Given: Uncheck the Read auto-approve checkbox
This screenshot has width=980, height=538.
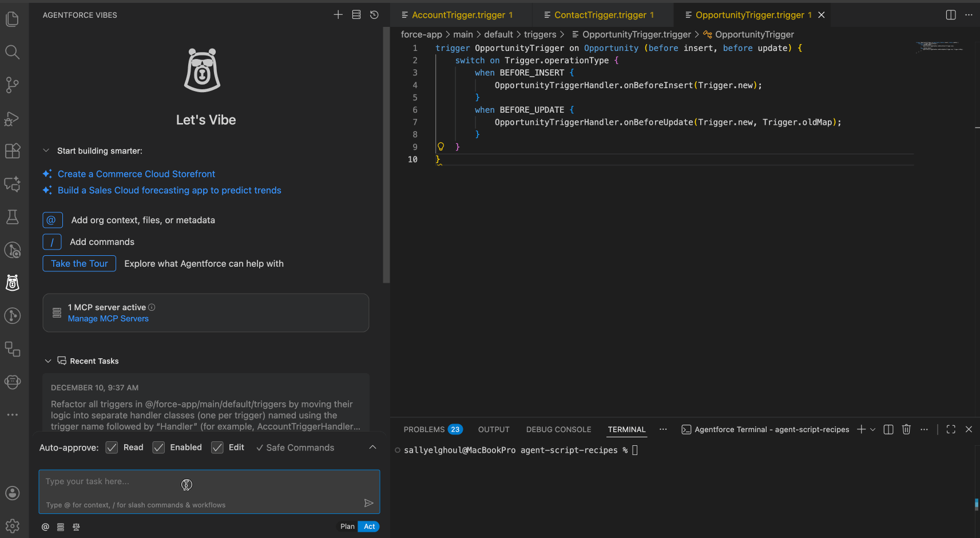Looking at the screenshot, I should click(112, 447).
